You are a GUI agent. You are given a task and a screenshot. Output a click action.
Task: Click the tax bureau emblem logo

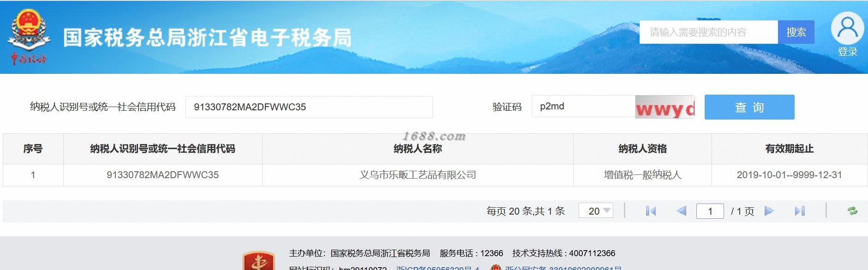point(28,37)
